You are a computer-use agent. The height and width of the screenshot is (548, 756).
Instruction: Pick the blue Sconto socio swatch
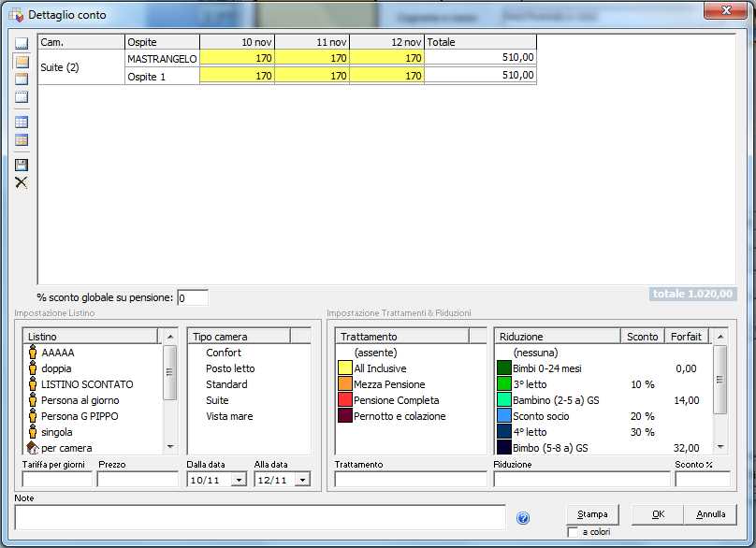(x=503, y=416)
